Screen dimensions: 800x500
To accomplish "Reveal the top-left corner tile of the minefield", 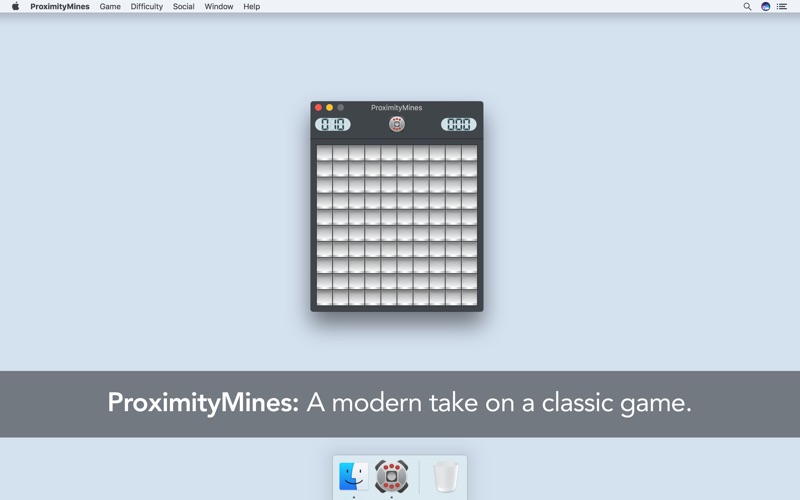I will [x=324, y=153].
